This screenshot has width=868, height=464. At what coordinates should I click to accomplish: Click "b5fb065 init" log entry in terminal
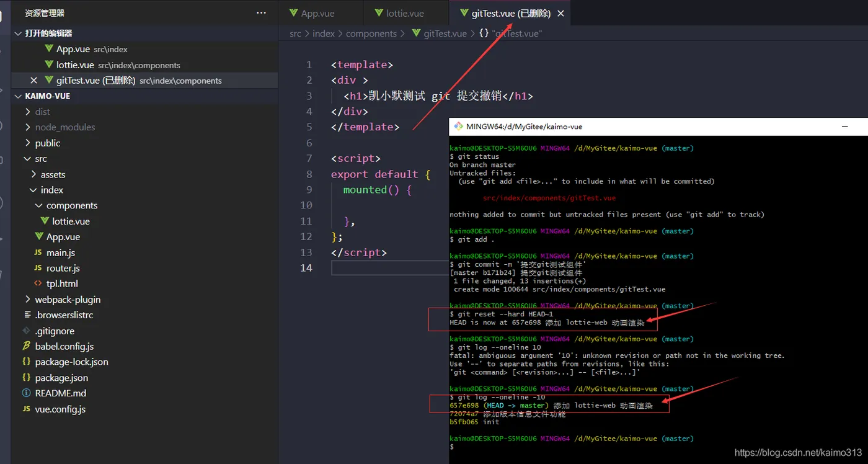click(474, 422)
